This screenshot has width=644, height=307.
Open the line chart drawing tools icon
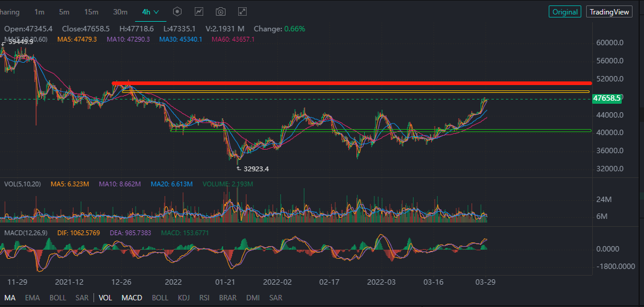point(199,11)
